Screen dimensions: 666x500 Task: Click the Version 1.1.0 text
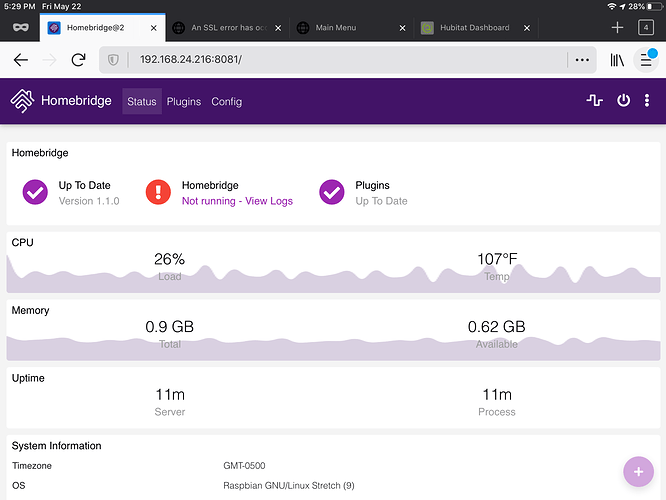(89, 201)
